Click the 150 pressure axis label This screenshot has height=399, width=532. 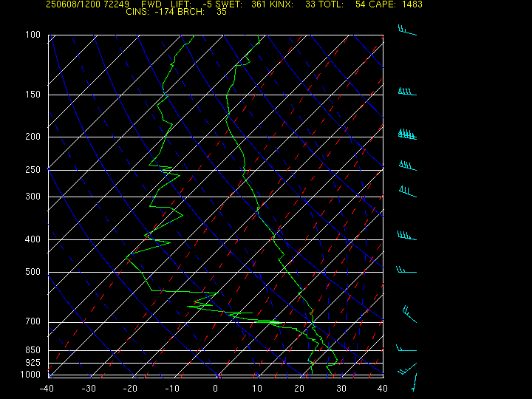33,95
